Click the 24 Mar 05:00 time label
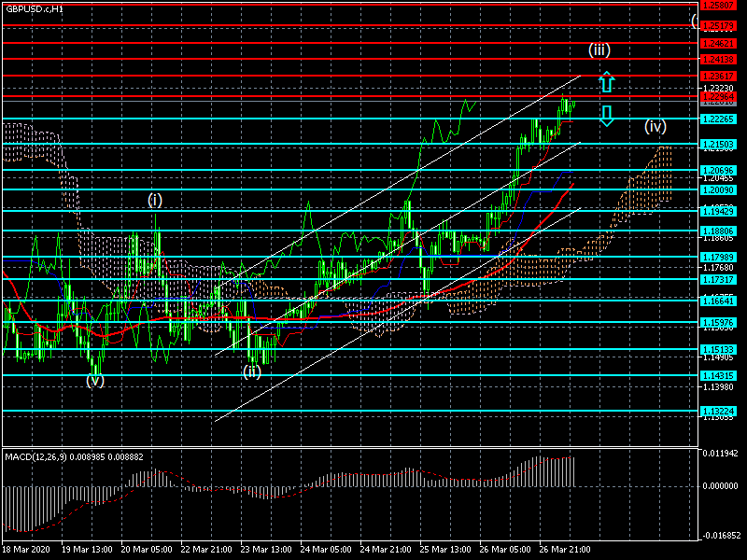747x560 pixels. (x=326, y=550)
